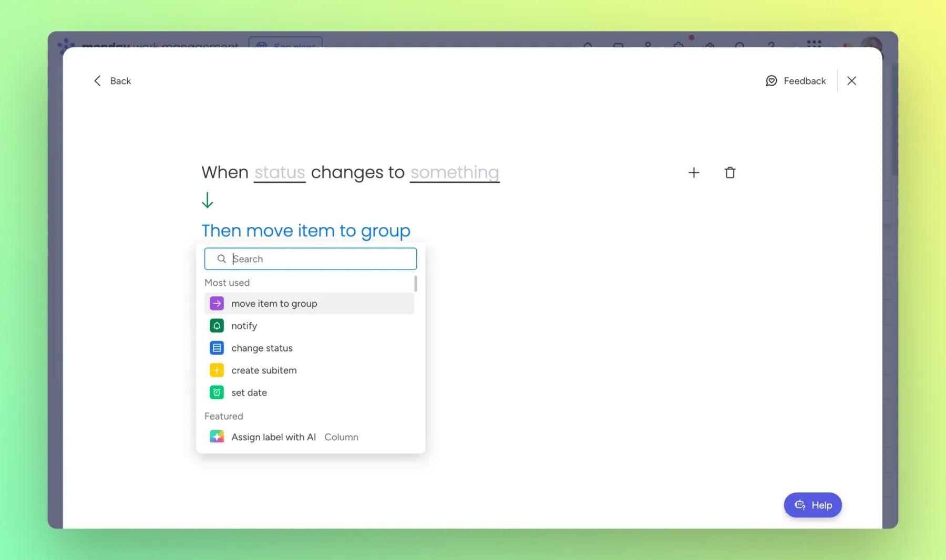Screen dimensions: 946x560
Task: Delete the automation with the trash icon
Action: coord(729,172)
